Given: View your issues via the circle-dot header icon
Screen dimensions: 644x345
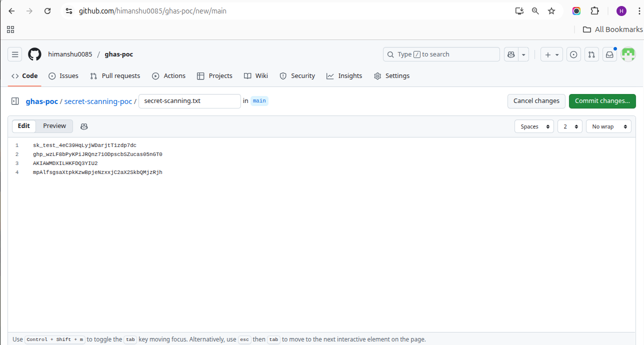Looking at the screenshot, I should [573, 54].
